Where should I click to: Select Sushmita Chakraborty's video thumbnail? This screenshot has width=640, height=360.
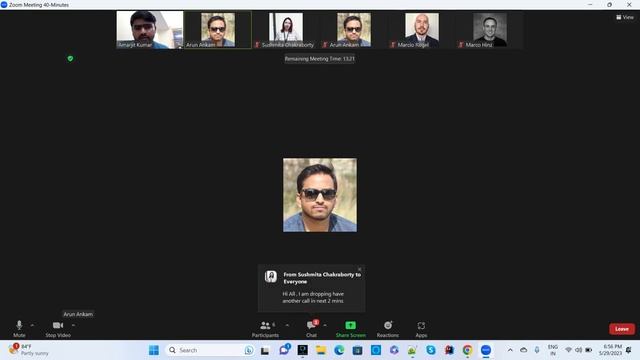click(x=286, y=30)
